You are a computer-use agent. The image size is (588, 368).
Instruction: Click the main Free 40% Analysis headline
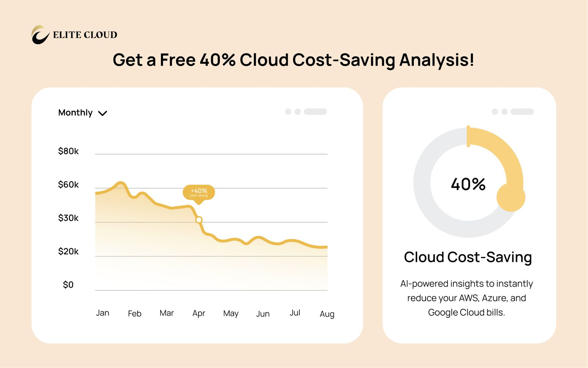(x=293, y=60)
